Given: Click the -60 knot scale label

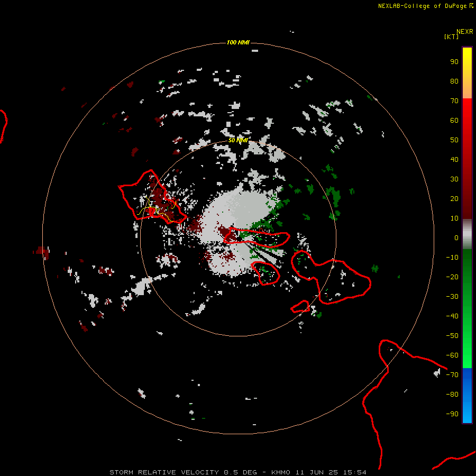Looking at the screenshot, I should pos(452,355).
